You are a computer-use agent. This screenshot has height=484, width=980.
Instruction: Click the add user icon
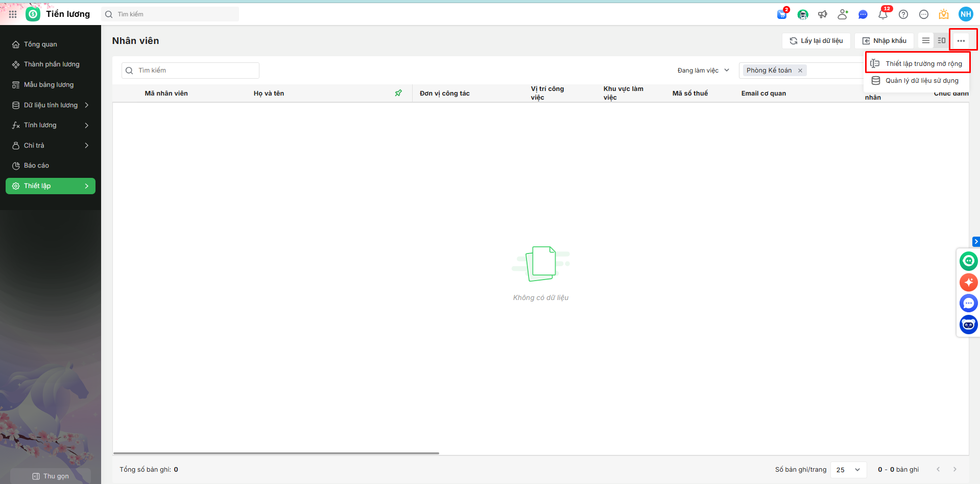coord(843,14)
